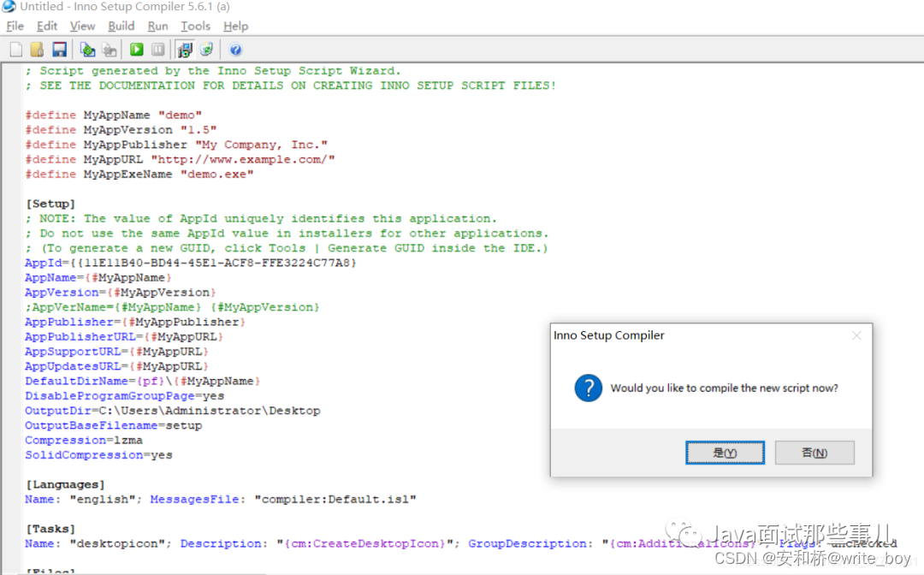
Task: Click the commented ';AppVerName=' line
Action: click(x=173, y=307)
